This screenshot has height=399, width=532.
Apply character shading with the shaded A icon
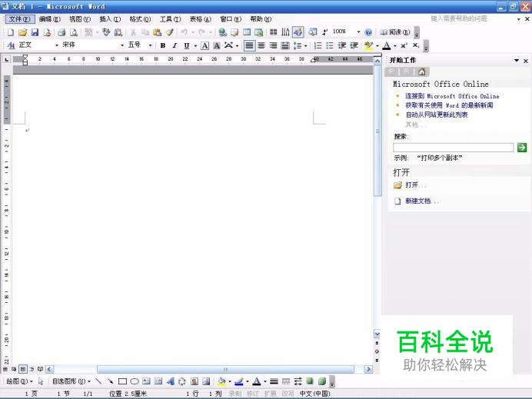[x=217, y=45]
